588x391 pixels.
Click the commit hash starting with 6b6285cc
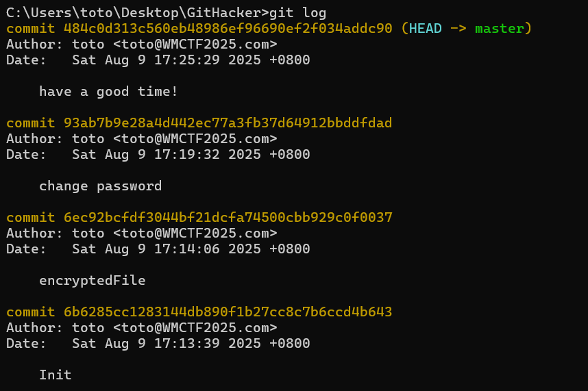228,312
